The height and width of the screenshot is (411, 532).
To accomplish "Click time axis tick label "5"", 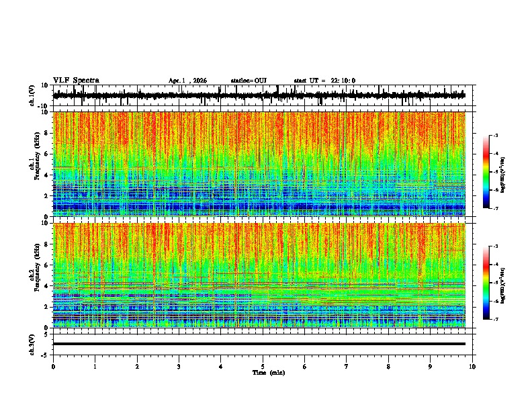I will [263, 367].
